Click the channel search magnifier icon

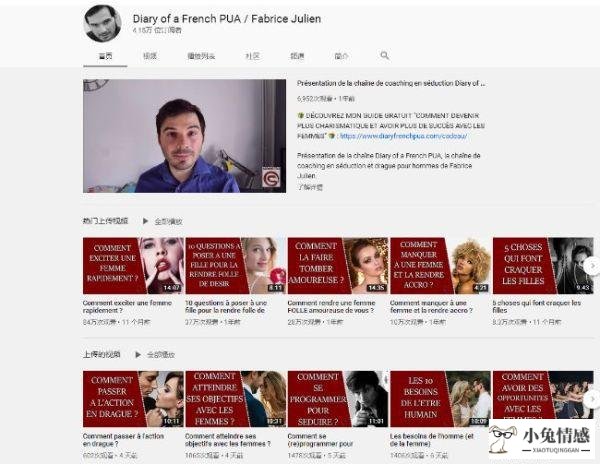click(x=385, y=56)
